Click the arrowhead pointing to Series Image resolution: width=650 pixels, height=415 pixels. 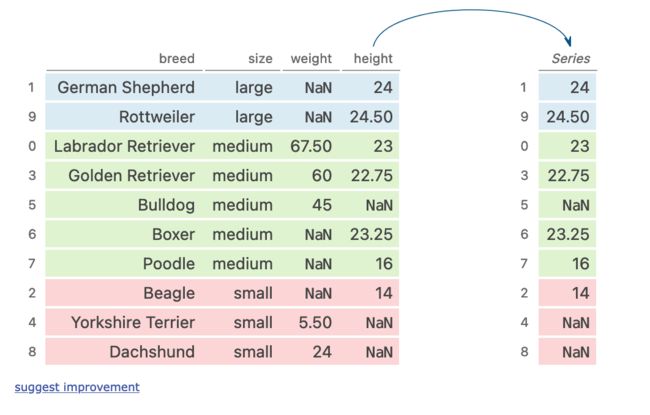(568, 41)
